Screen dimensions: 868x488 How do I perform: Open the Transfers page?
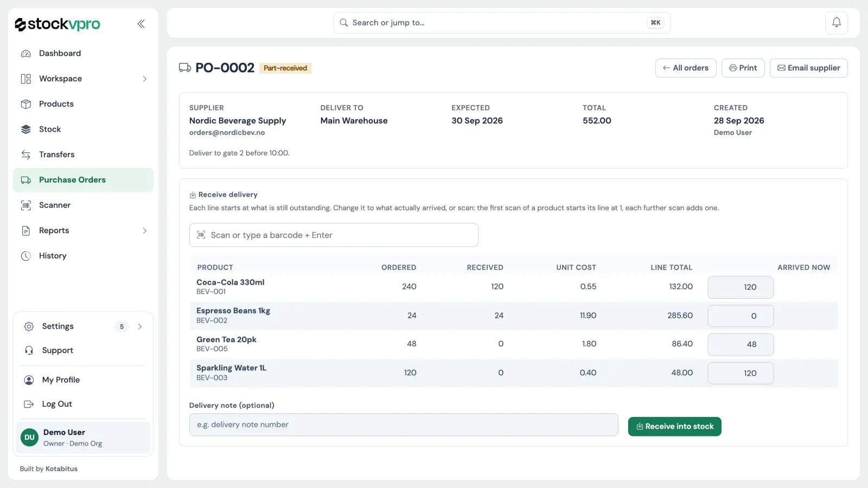pyautogui.click(x=83, y=155)
